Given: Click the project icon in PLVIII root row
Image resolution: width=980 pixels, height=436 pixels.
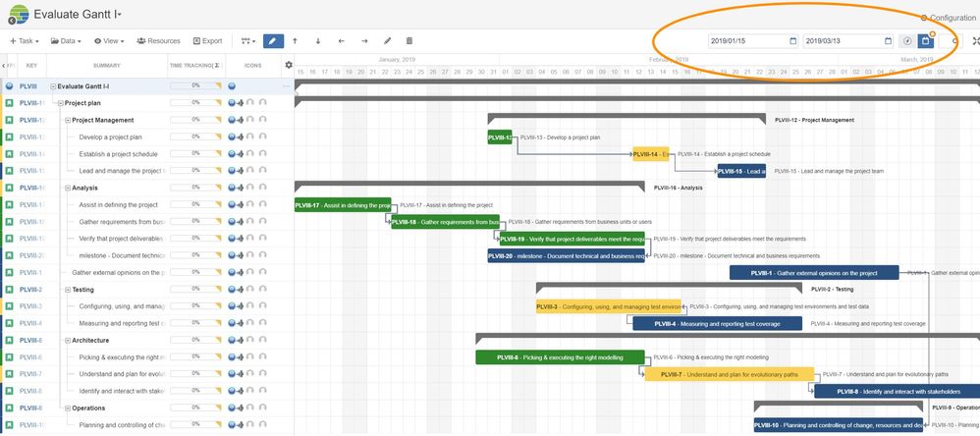Looking at the screenshot, I should [x=9, y=86].
